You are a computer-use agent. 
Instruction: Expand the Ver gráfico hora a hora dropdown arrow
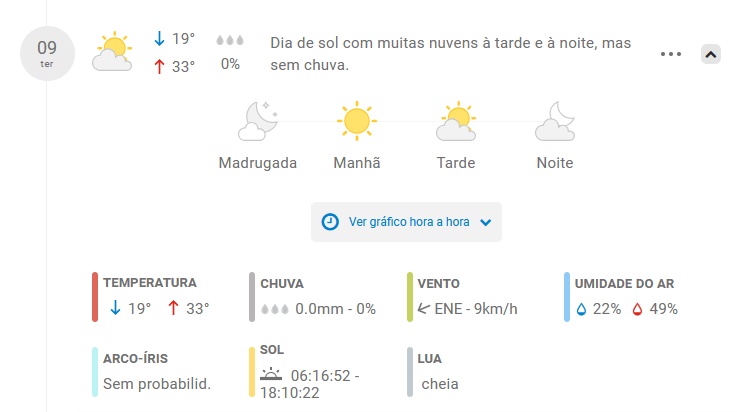click(486, 222)
